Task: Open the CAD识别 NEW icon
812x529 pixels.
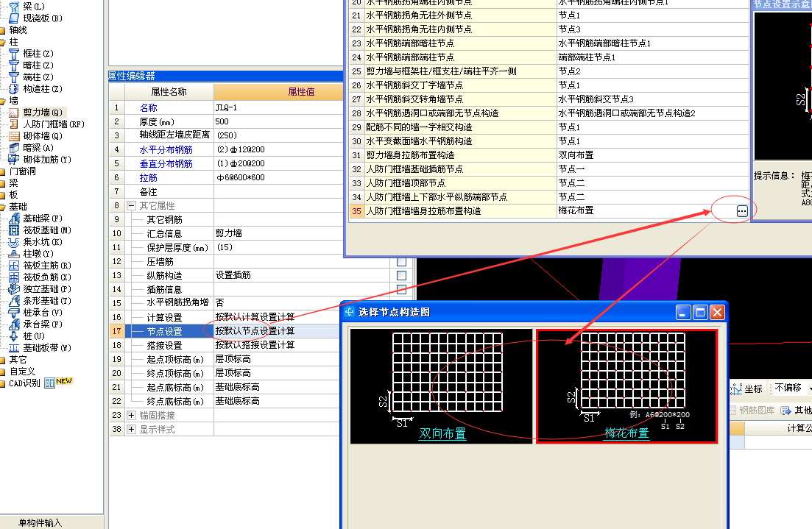Action: click(50, 383)
